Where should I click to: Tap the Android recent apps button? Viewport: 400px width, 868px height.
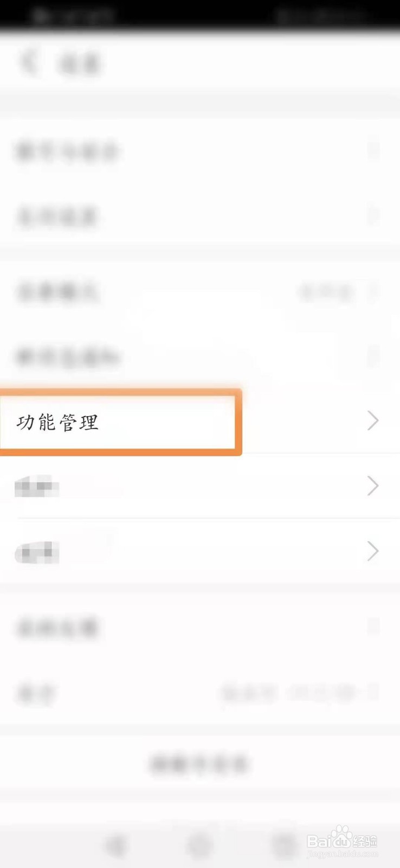pos(283,845)
